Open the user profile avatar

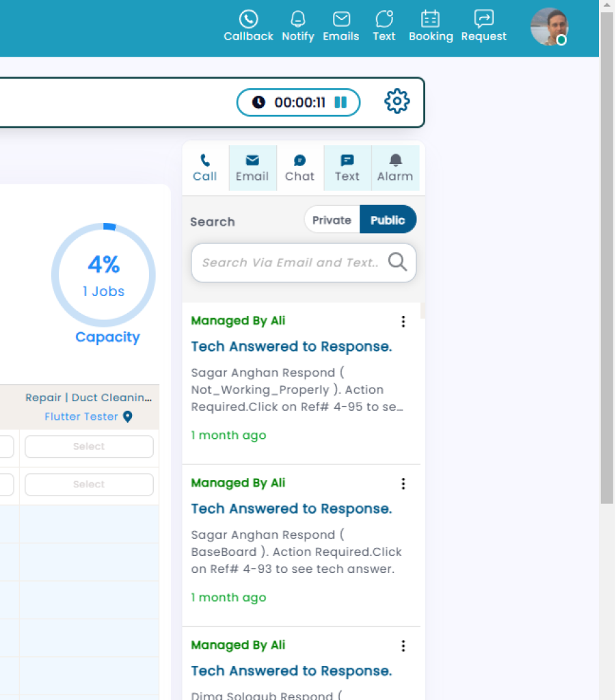(x=549, y=27)
